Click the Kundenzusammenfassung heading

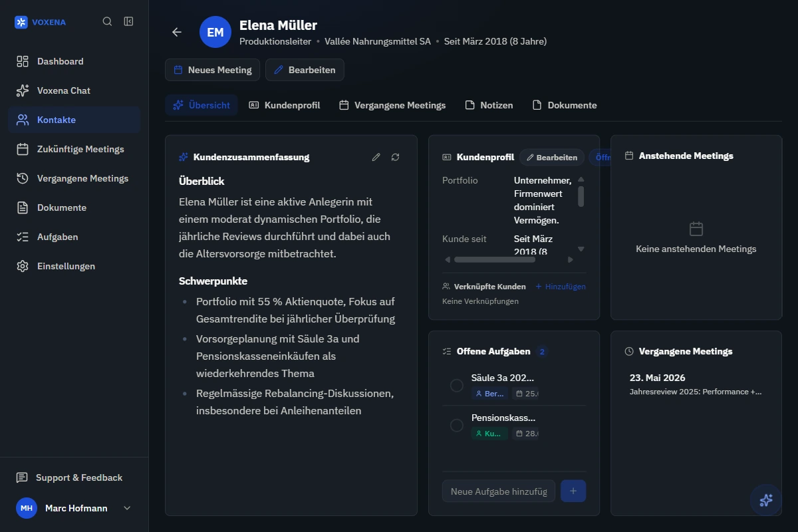click(x=251, y=157)
